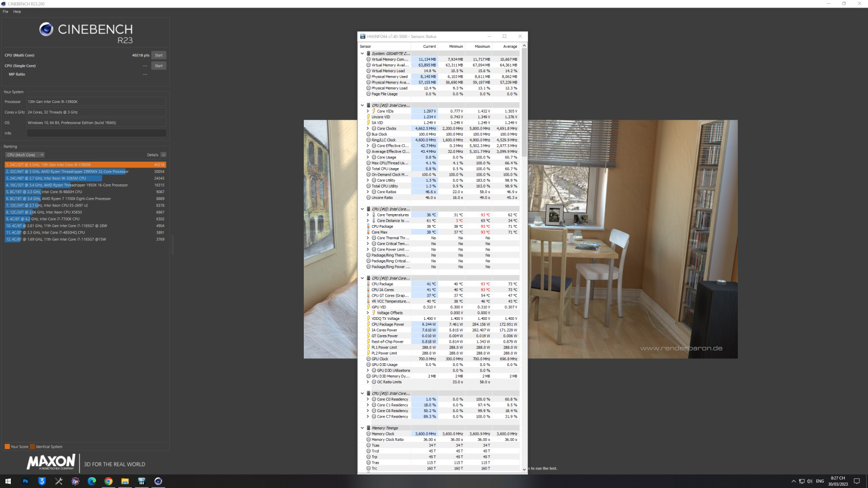Click the HWiNFO64 title bar icon

coord(362,36)
